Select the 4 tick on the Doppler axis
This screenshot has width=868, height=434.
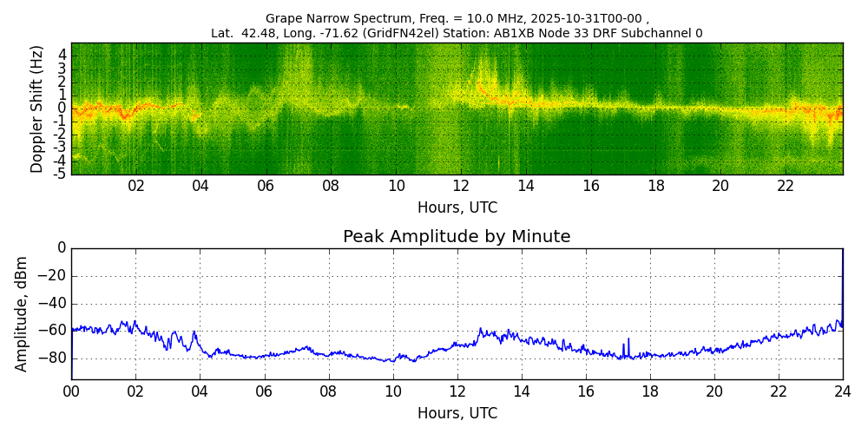coord(62,54)
